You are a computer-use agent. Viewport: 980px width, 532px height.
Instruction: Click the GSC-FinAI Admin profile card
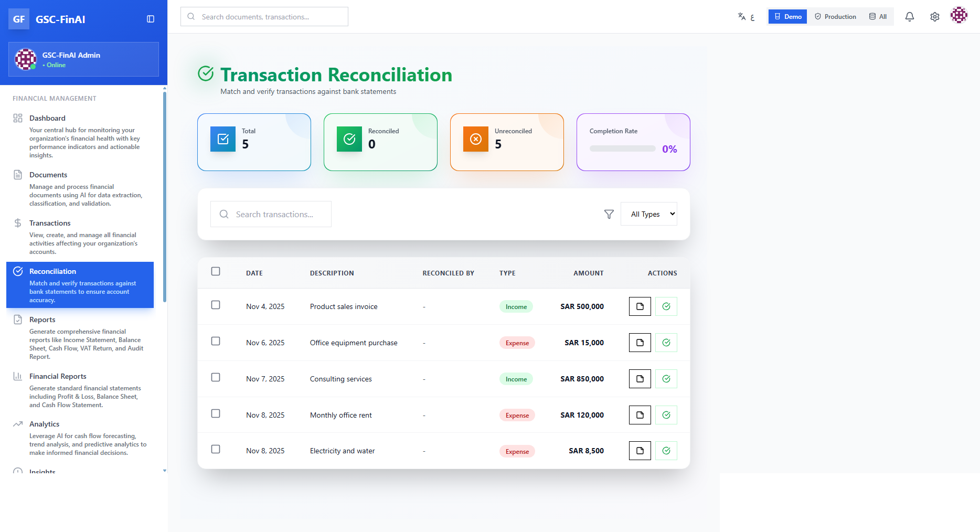click(x=83, y=59)
